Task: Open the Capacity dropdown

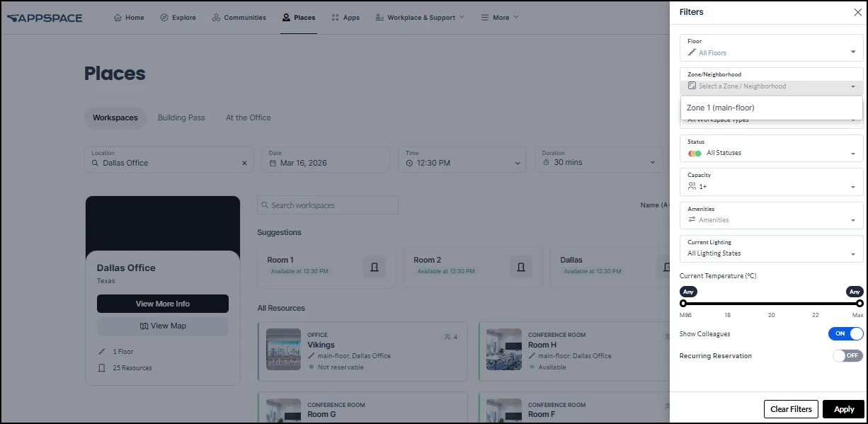Action: coord(771,182)
